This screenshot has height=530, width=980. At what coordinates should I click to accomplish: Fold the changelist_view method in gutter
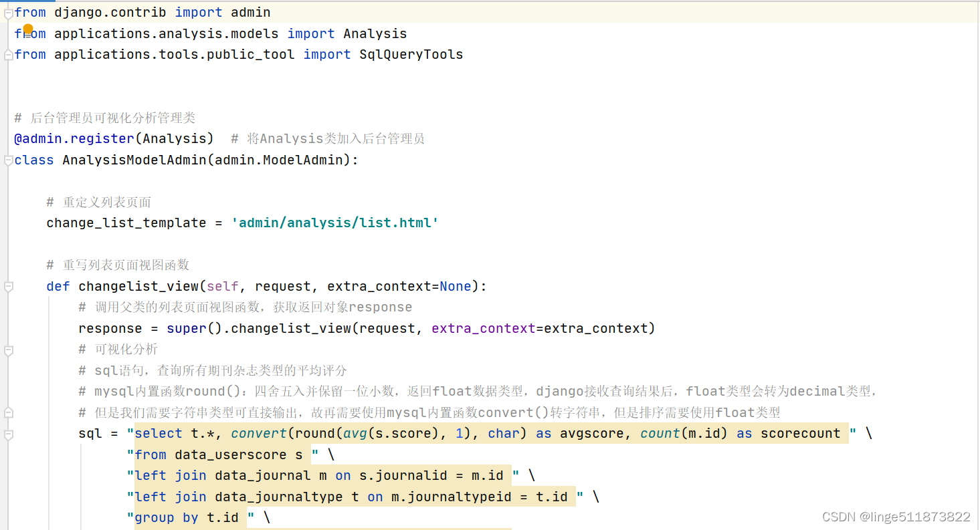point(8,287)
